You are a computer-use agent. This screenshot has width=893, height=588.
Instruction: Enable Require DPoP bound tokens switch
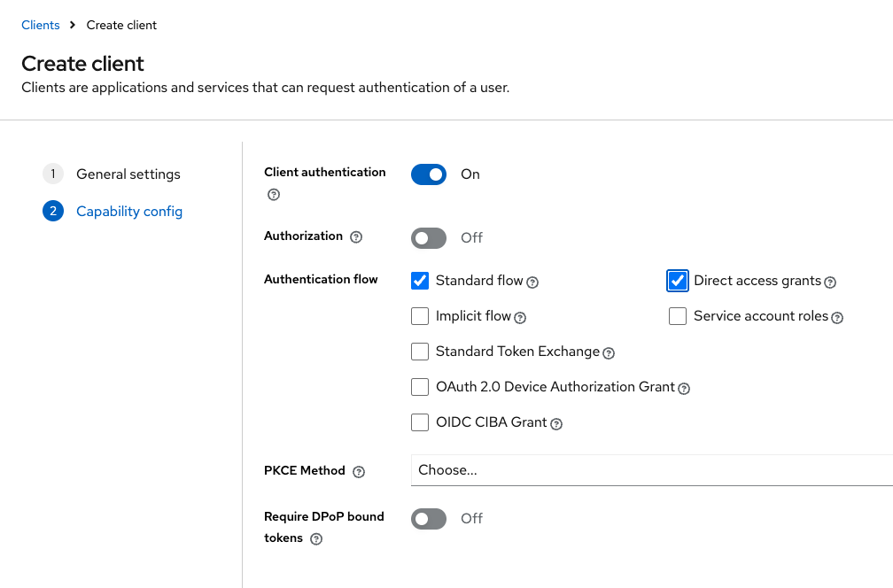[x=429, y=519]
